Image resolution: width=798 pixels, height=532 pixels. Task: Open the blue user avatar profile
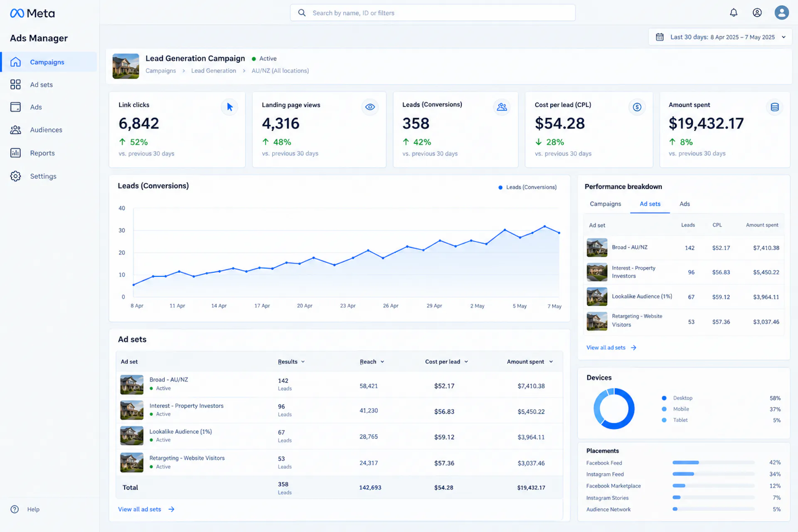(x=781, y=12)
